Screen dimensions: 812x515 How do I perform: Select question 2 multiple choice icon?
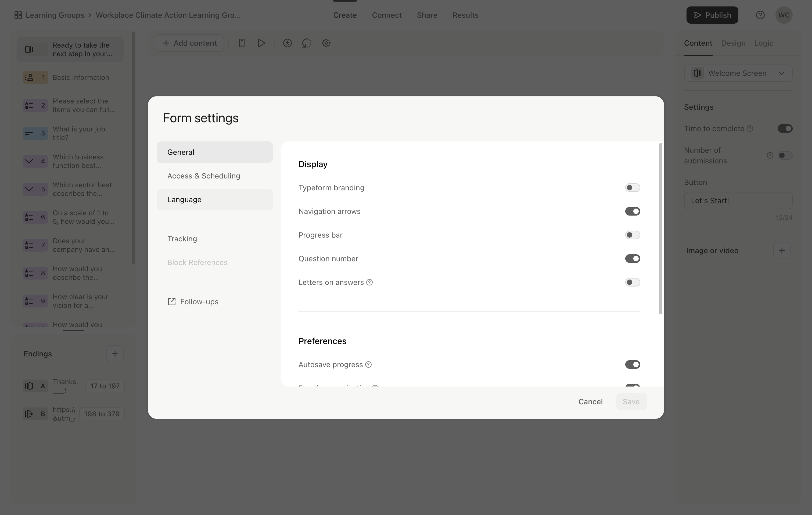[29, 105]
